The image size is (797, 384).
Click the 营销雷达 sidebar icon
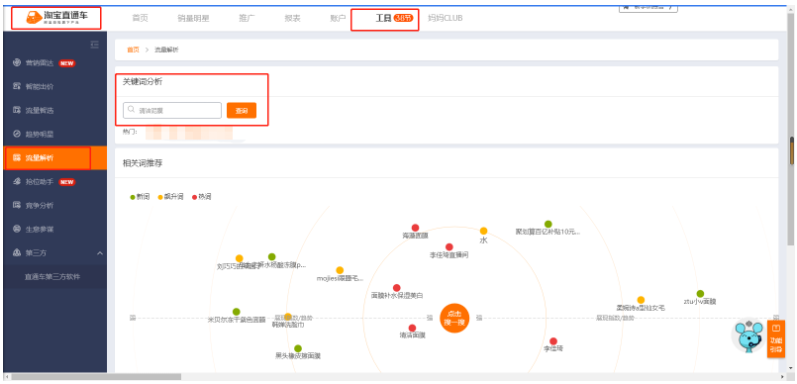16,63
